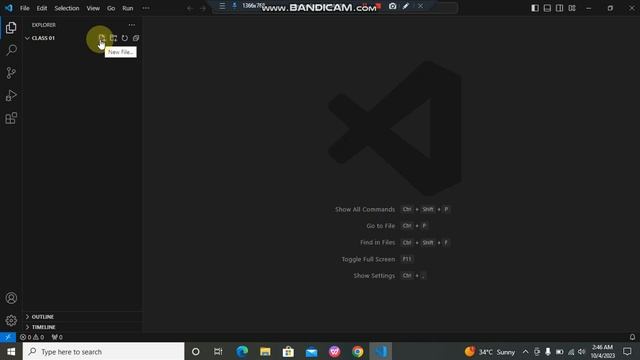640x360 pixels.
Task: Toggle the primary side bar layout icon
Action: pyautogui.click(x=535, y=8)
